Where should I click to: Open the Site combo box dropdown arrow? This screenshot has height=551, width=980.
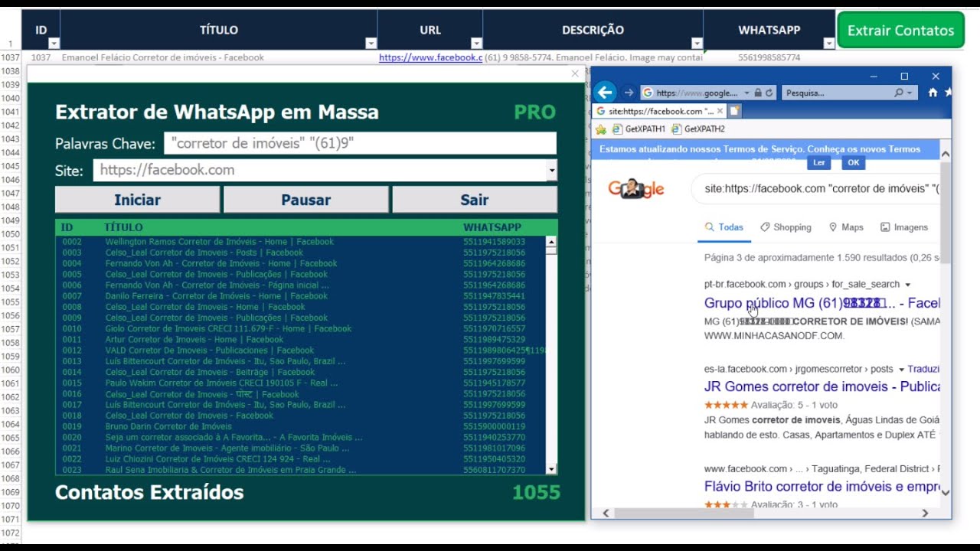tap(552, 171)
